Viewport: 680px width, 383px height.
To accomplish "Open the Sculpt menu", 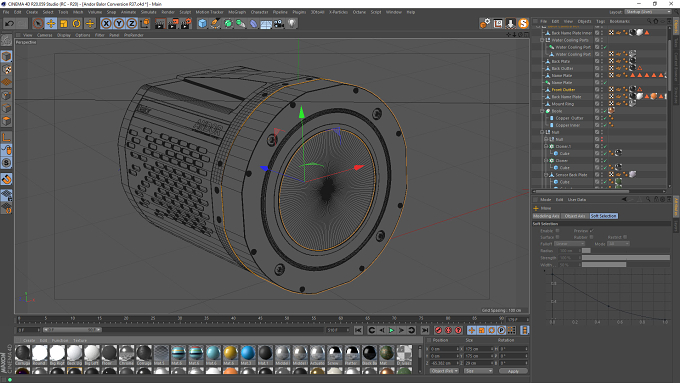I will coord(185,12).
